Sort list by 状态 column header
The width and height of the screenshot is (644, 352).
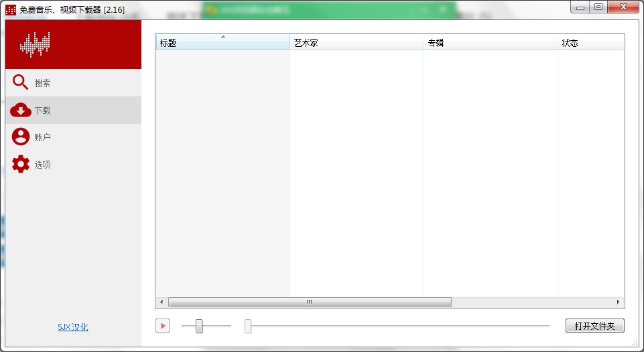click(x=590, y=43)
